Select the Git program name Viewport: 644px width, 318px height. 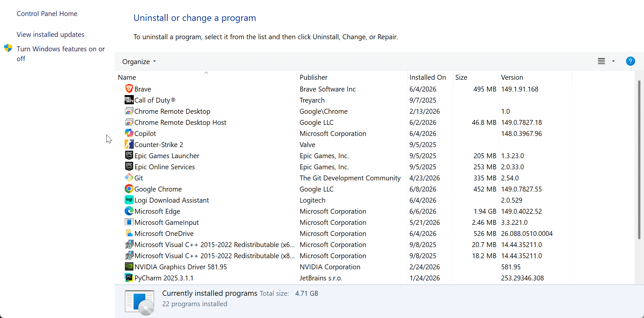(139, 178)
